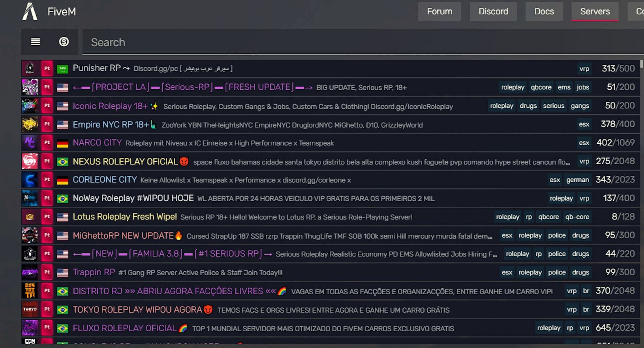The image size is (644, 348).
Task: Open the Docs navigation button
Action: [544, 11]
